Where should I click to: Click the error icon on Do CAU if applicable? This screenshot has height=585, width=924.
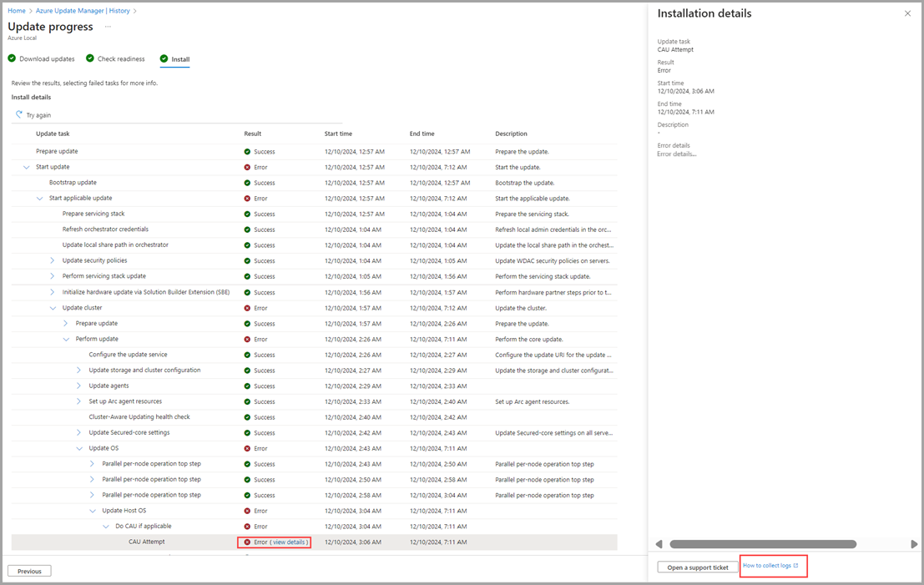(248, 526)
